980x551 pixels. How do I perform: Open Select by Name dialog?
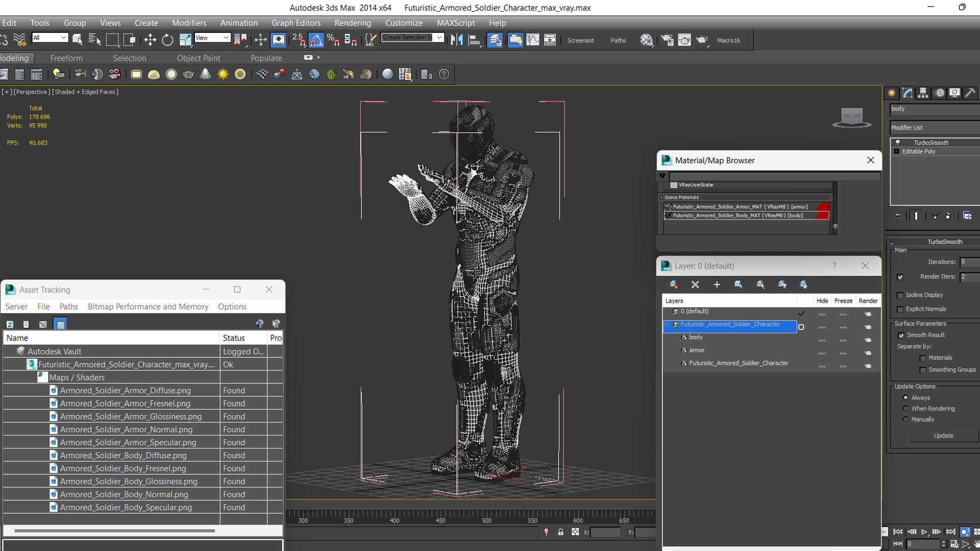(x=94, y=40)
